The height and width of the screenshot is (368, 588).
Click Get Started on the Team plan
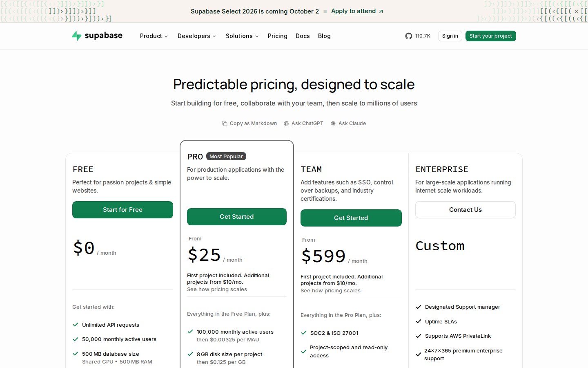tap(351, 218)
